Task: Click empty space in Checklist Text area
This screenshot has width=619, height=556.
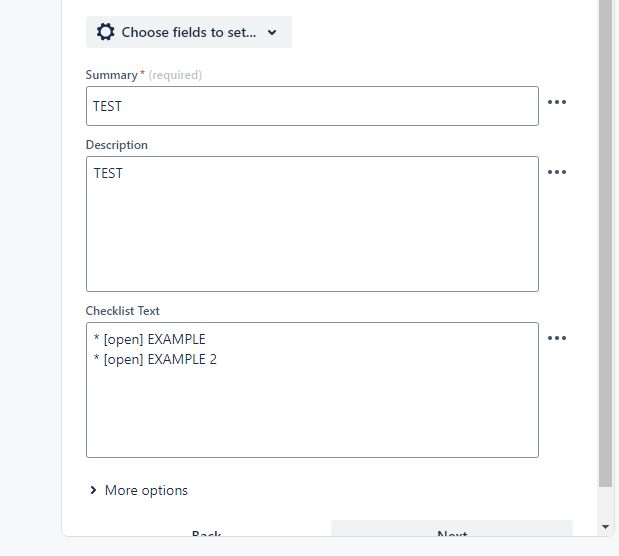Action: click(312, 415)
